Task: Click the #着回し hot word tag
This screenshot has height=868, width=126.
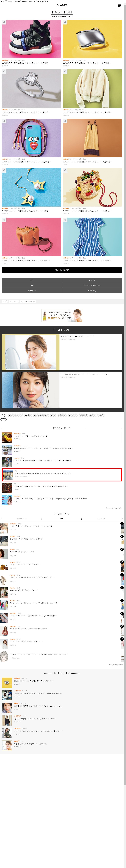Action: [28, 415]
